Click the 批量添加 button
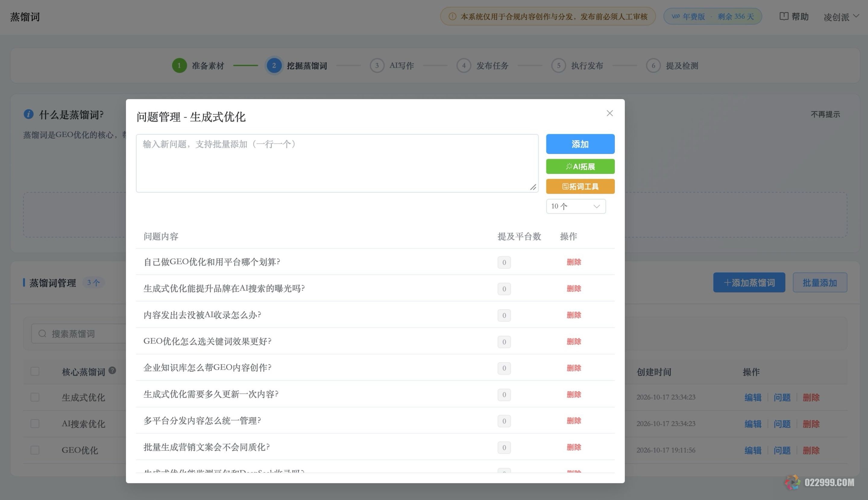 pos(819,283)
